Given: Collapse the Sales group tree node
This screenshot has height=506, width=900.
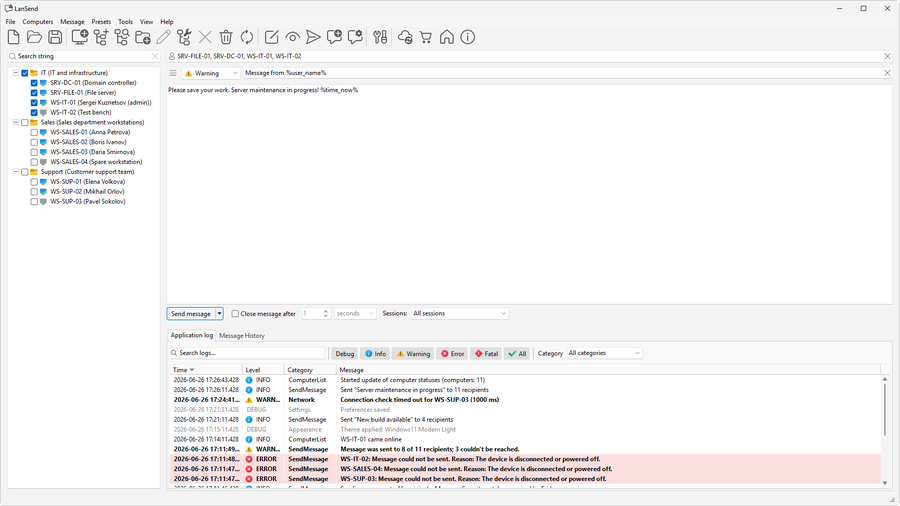Looking at the screenshot, I should pos(16,122).
